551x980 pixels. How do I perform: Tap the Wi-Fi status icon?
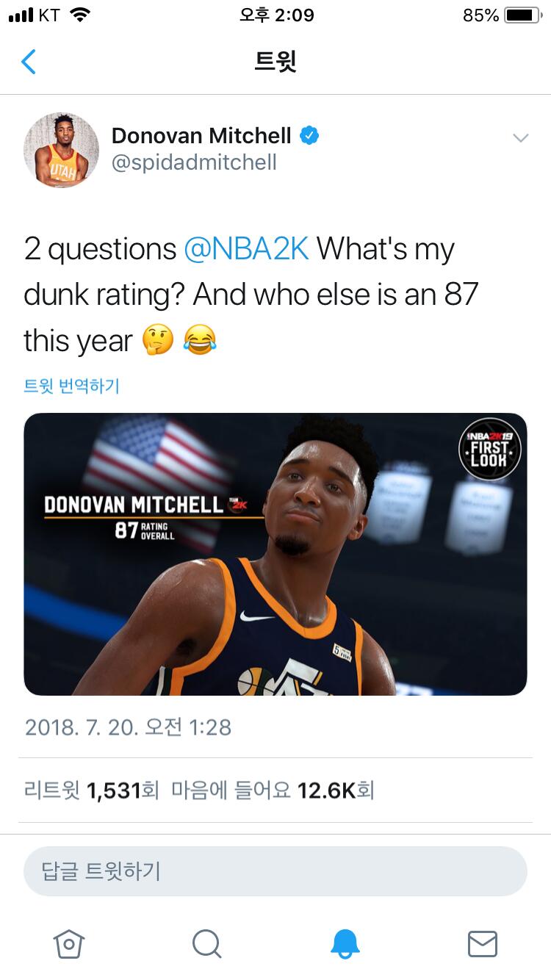79,15
